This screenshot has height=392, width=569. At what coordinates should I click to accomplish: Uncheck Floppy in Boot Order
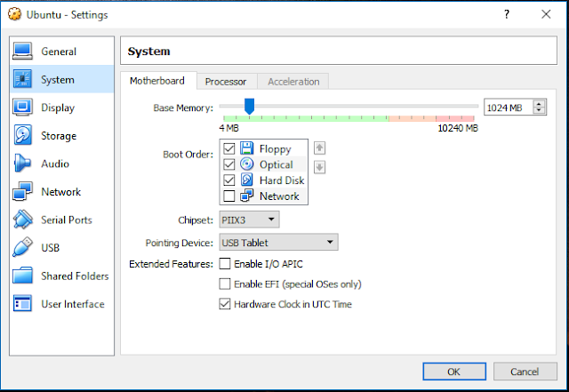229,148
